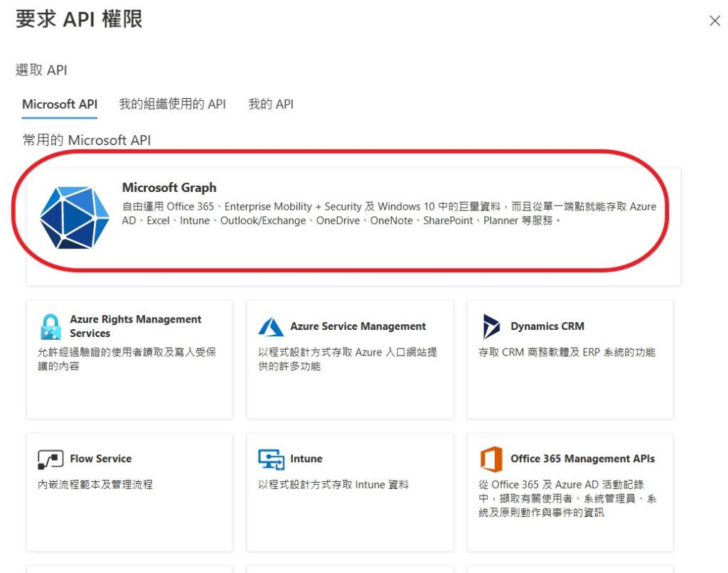Open the Flow Service title

101,459
